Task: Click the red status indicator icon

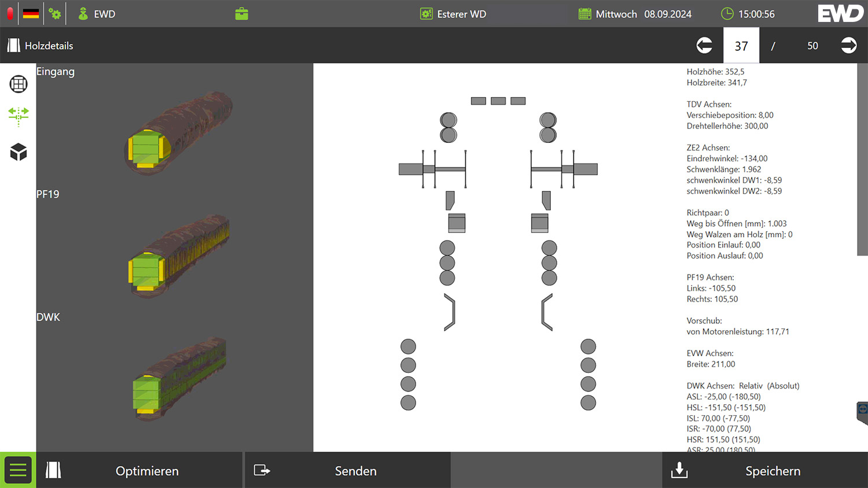Action: point(10,13)
